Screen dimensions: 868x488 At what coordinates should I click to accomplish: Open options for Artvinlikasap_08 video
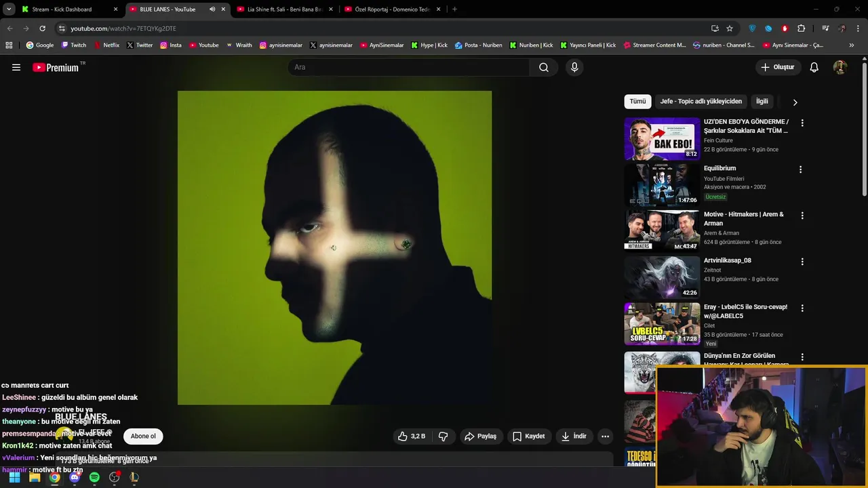(802, 262)
